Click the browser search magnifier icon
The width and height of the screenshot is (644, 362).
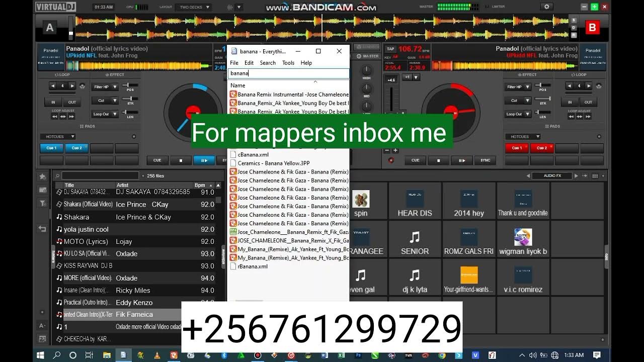click(58, 176)
